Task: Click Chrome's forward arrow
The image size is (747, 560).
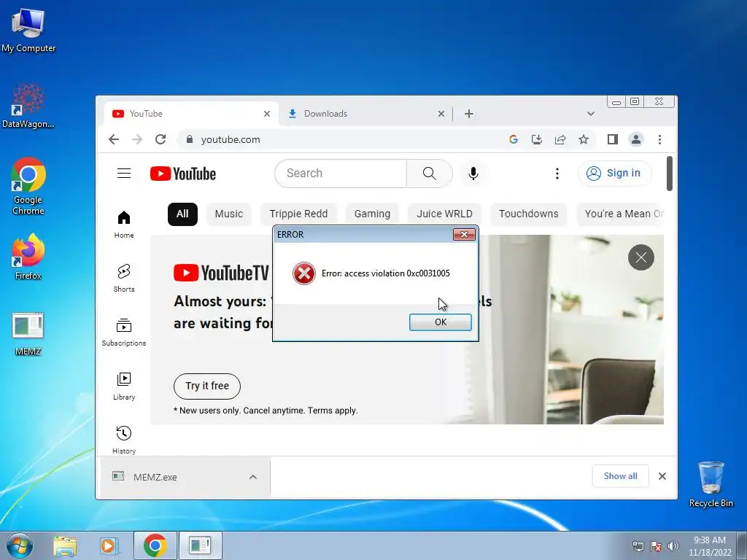Action: 137,139
